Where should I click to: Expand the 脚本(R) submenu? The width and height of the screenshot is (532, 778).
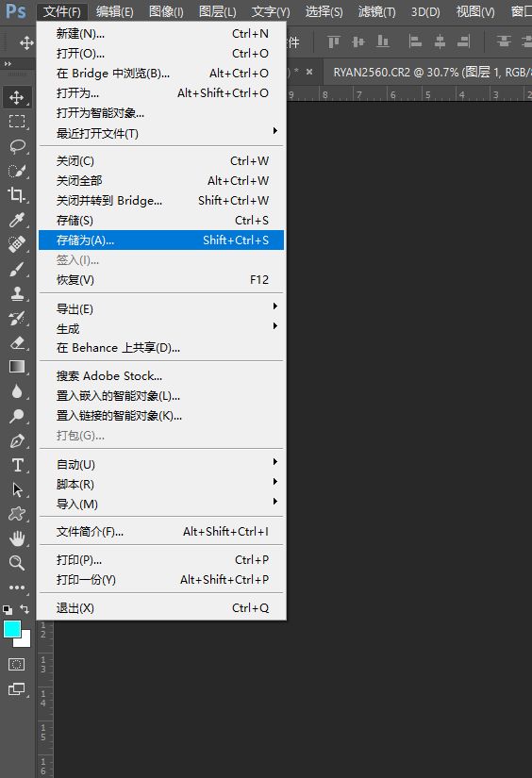click(x=162, y=484)
